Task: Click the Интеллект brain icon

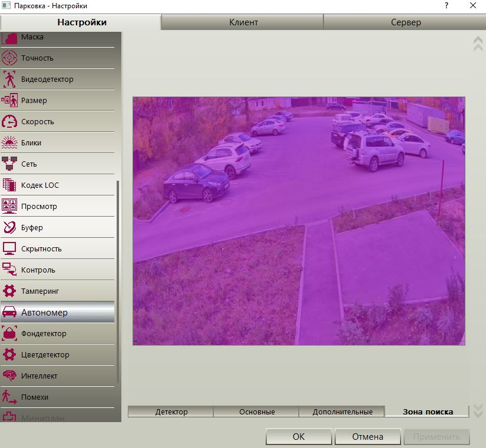Action: (9, 376)
